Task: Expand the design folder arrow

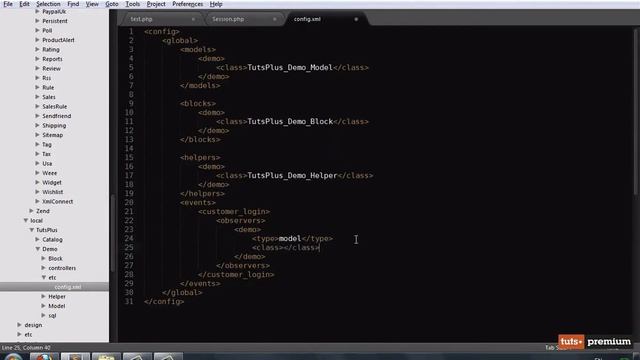Action: click(19, 325)
